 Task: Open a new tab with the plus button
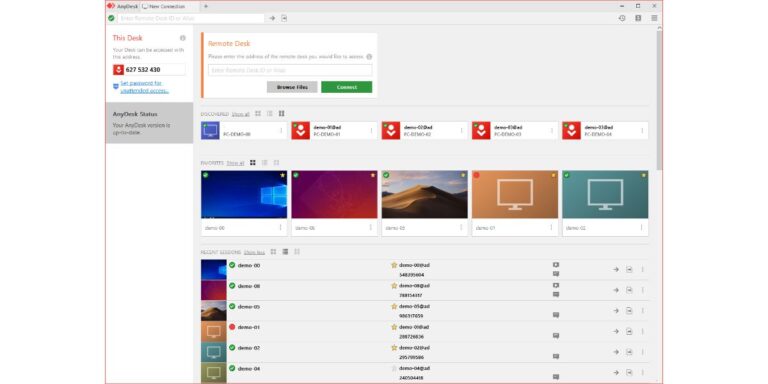pyautogui.click(x=206, y=6)
